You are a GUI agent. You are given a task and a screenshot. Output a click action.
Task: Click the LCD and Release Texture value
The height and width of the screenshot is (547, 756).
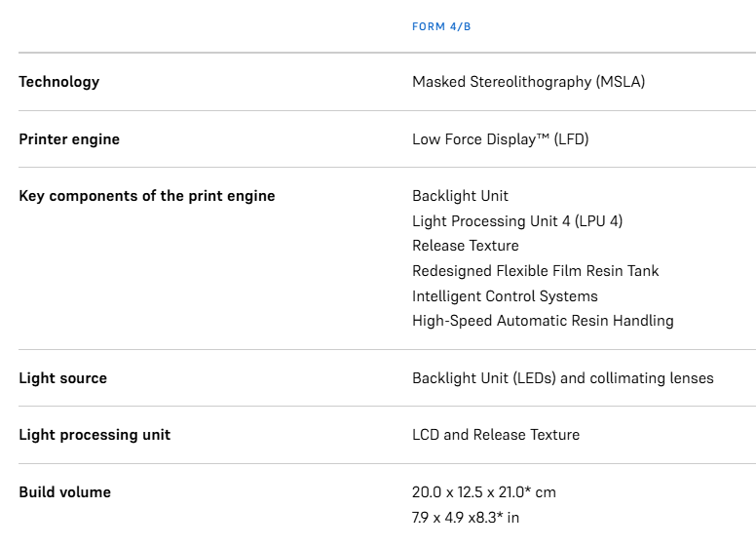[x=496, y=435]
